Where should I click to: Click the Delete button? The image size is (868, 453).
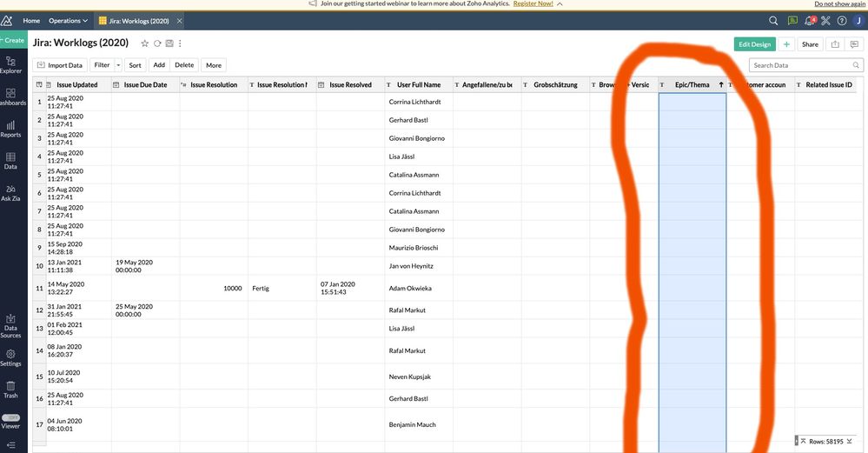pos(184,65)
